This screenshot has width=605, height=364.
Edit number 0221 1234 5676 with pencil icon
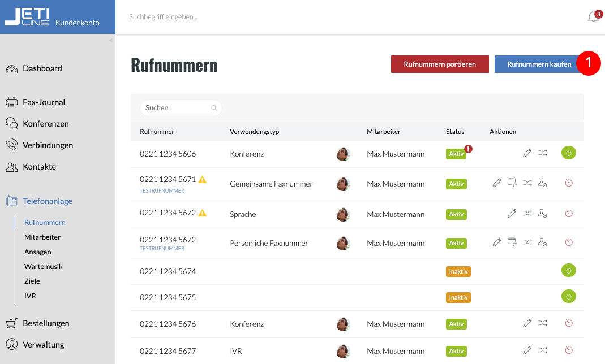click(x=527, y=323)
